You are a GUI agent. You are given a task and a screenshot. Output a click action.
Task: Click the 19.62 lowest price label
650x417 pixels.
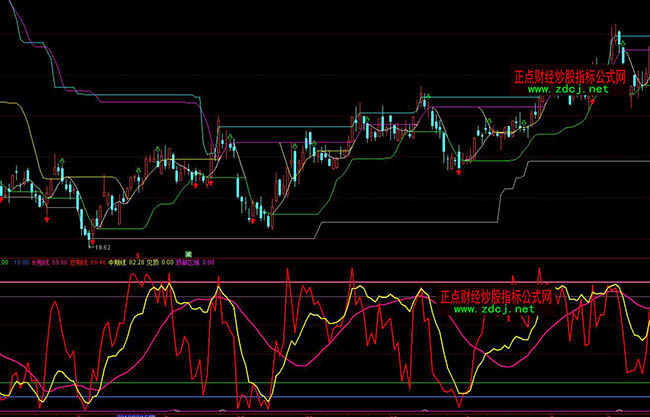[x=103, y=247]
